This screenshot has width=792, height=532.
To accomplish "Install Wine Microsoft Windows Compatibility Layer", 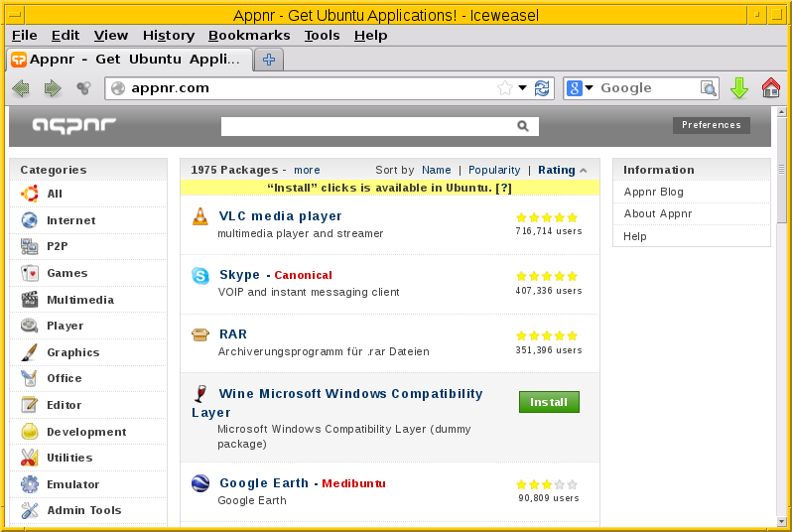I will point(549,402).
